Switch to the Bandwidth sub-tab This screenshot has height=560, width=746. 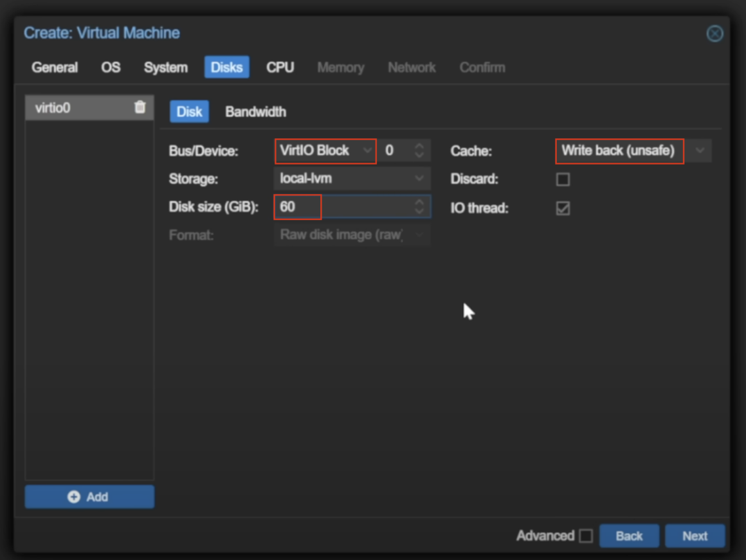(255, 112)
